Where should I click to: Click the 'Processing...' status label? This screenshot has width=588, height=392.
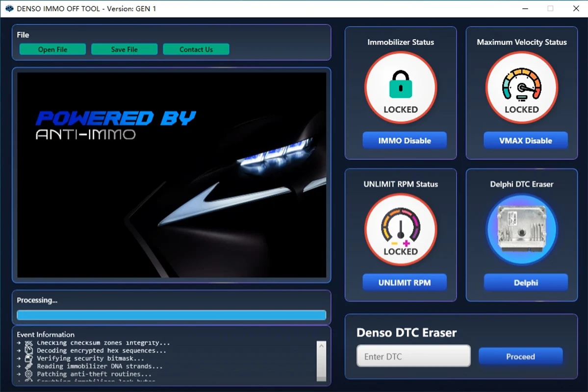point(37,300)
